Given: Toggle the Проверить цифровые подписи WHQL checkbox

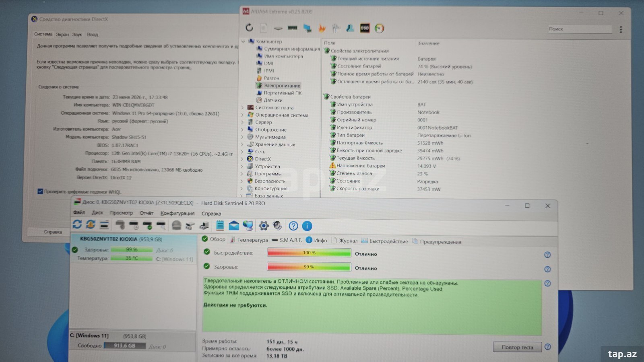Looking at the screenshot, I should tap(40, 191).
